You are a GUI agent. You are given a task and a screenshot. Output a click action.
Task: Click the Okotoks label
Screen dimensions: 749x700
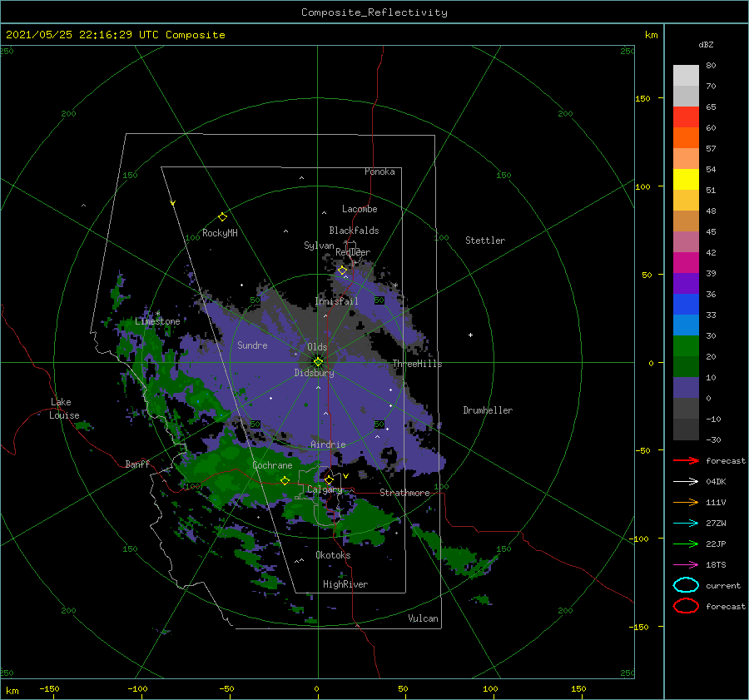point(333,555)
